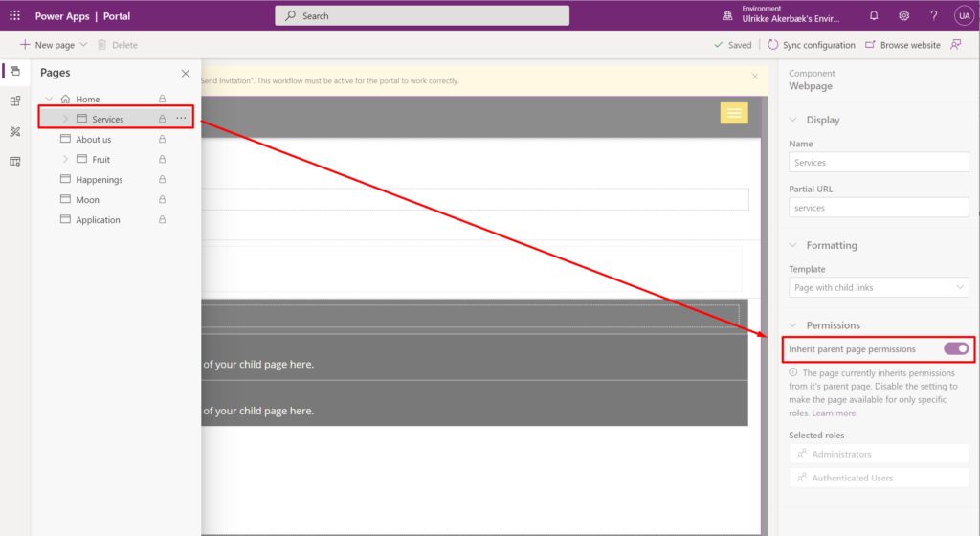Screen dimensions: 980x536
Task: Open the Components icon in left rail
Action: [x=15, y=101]
